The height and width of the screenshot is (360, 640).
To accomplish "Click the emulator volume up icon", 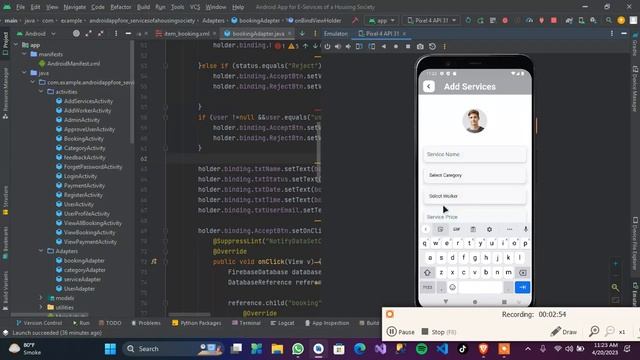I will click(338, 47).
